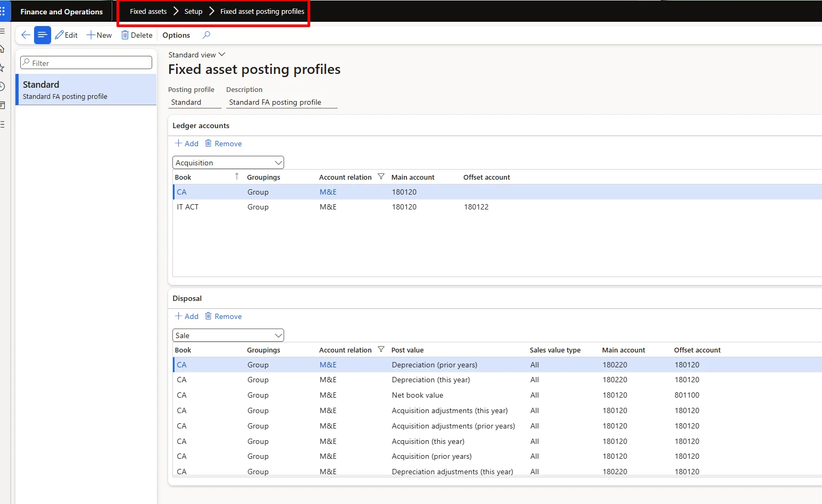
Task: Select Standard FA posting profile list item
Action: (86, 90)
